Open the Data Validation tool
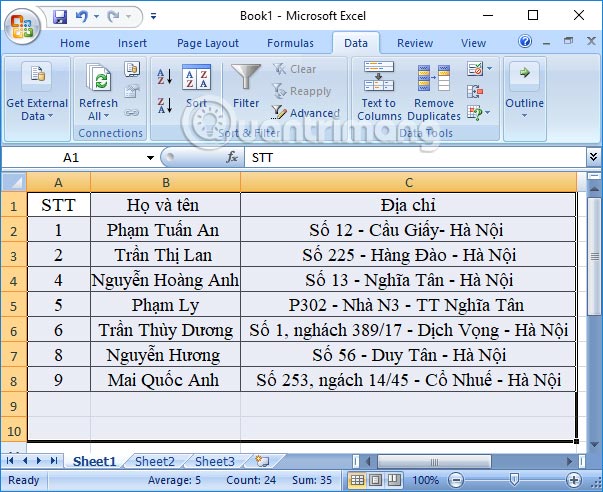Image resolution: width=603 pixels, height=492 pixels. (475, 69)
